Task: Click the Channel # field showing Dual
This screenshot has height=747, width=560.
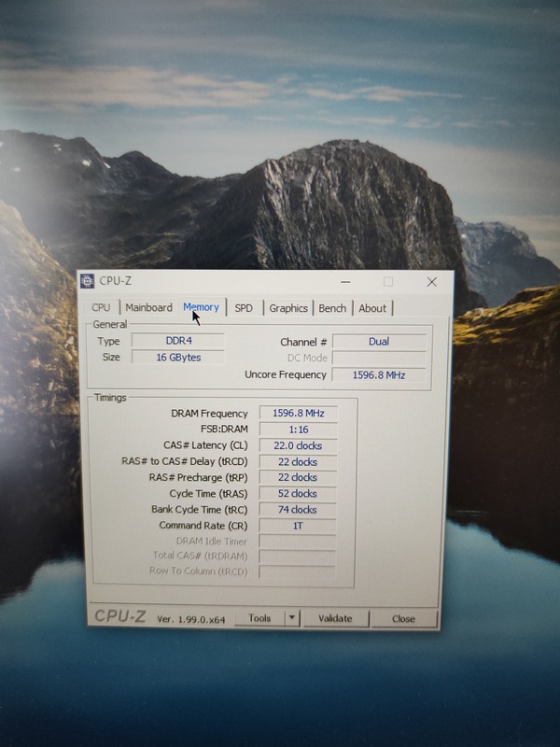Action: coord(379,342)
